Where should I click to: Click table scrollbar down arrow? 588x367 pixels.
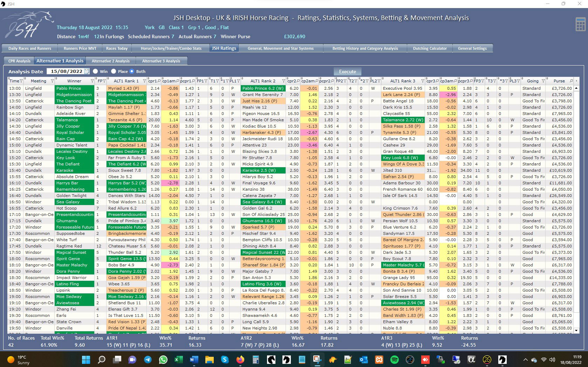(576, 330)
